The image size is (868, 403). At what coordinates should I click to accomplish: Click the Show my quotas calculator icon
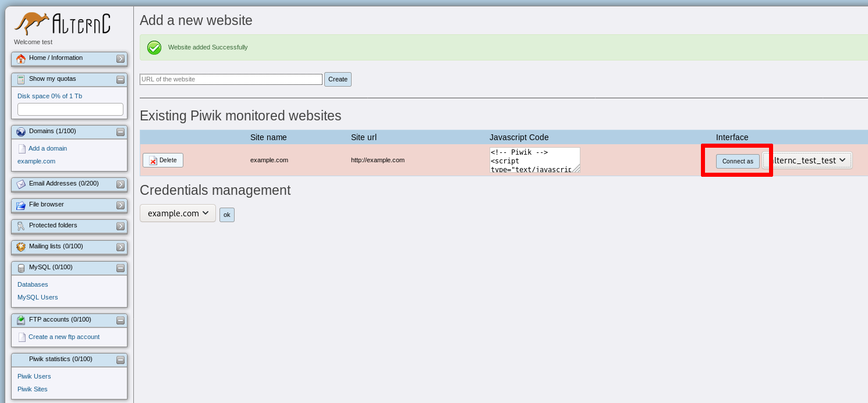[21, 80]
